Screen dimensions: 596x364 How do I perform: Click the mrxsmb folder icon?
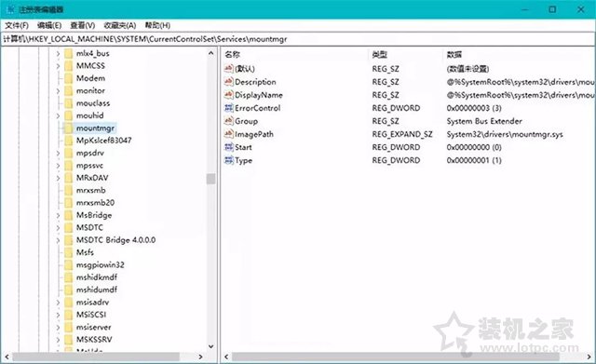point(68,190)
